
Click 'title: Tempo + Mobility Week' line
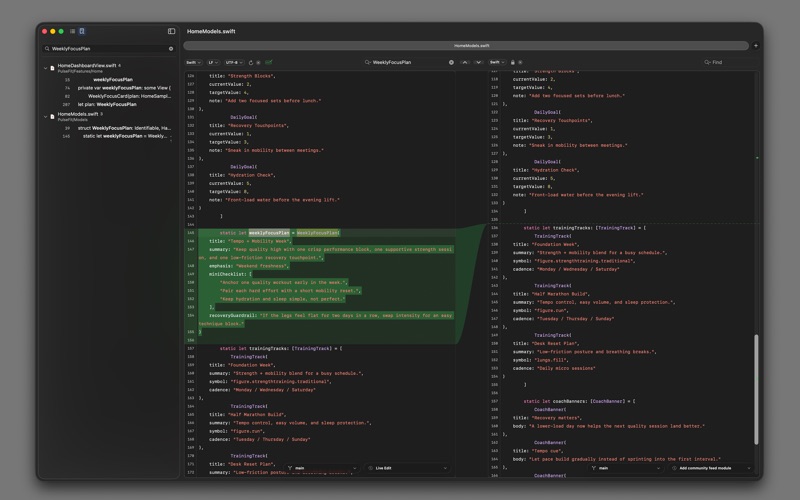[250, 241]
